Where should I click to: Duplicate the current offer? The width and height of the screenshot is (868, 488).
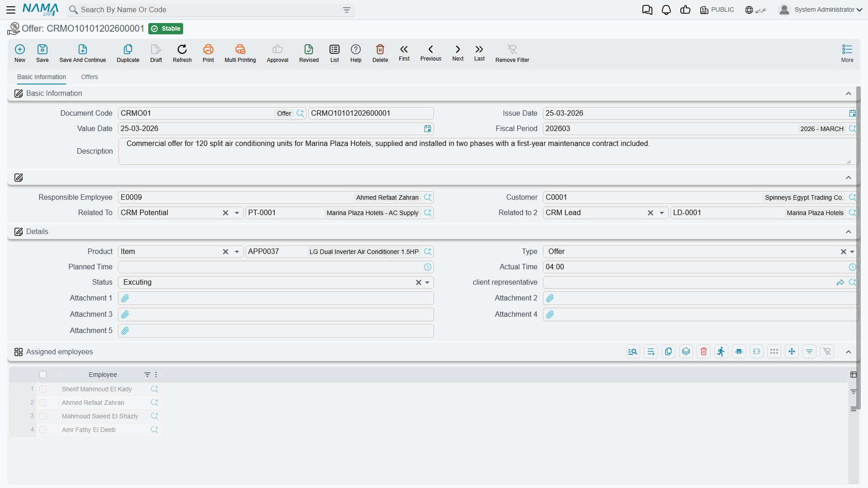pyautogui.click(x=128, y=53)
